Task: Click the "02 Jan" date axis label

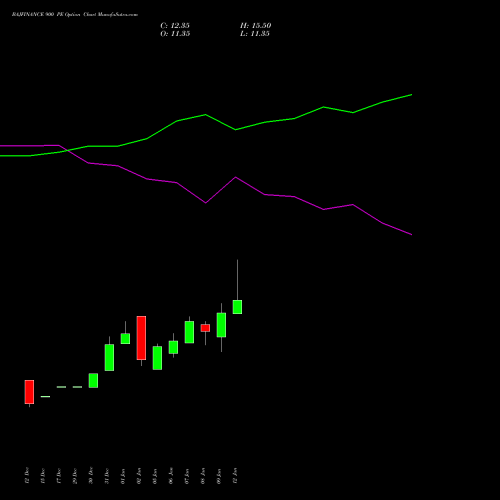Action: [139, 476]
